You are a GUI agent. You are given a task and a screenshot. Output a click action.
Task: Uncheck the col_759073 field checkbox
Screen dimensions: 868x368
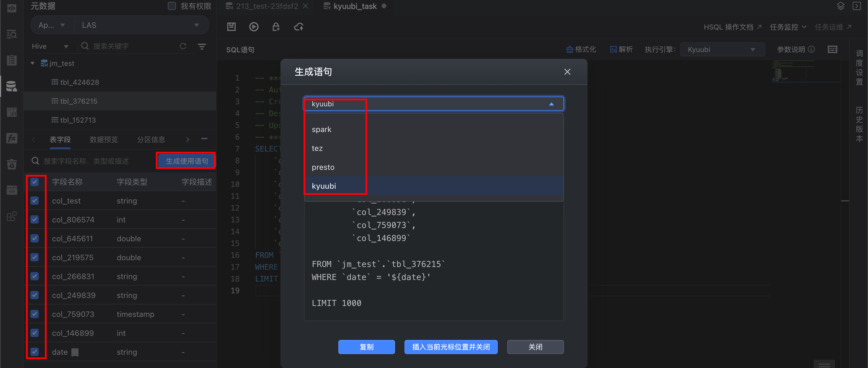click(x=35, y=314)
